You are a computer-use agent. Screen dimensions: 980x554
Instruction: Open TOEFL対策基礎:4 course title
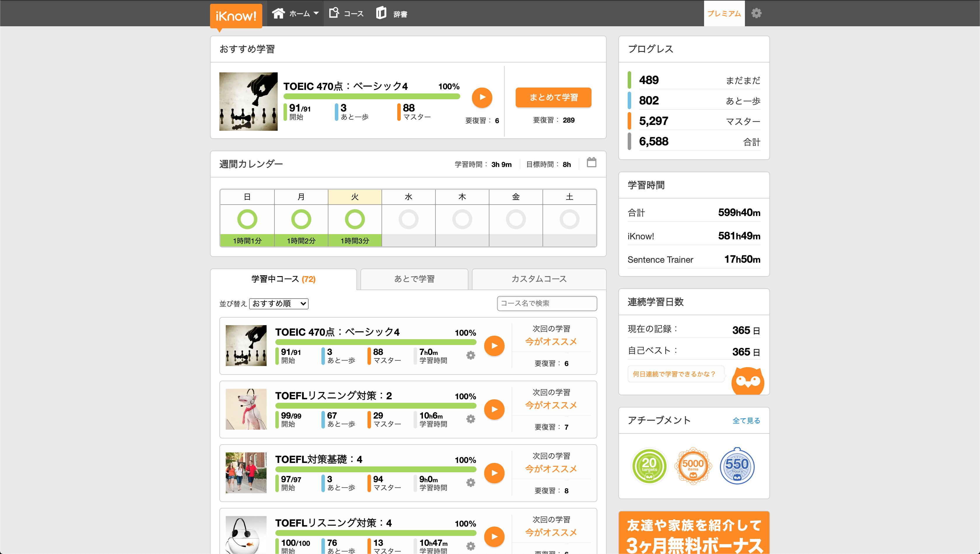coord(318,459)
